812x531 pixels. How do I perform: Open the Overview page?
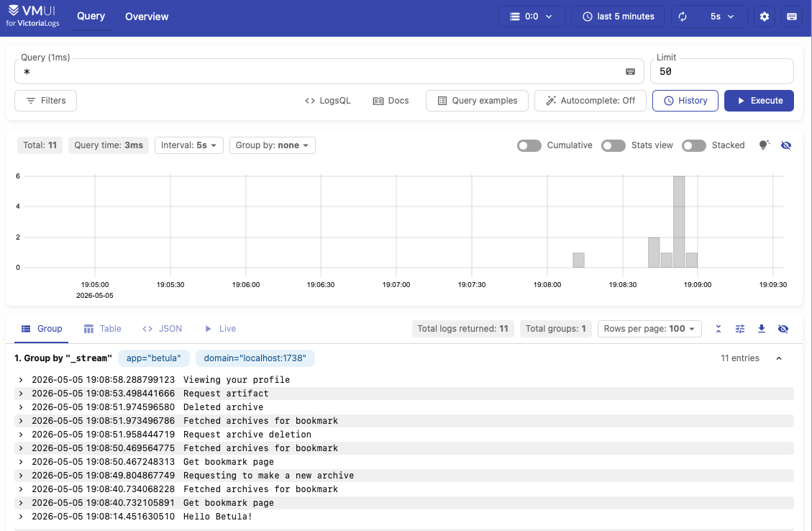[147, 17]
